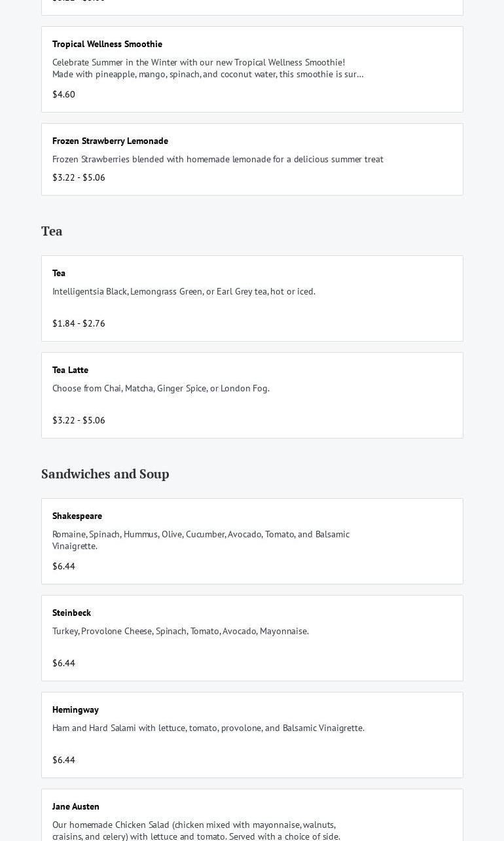The image size is (504, 841).
Task: Select the Hemingway sandwich title
Action: coord(75,709)
